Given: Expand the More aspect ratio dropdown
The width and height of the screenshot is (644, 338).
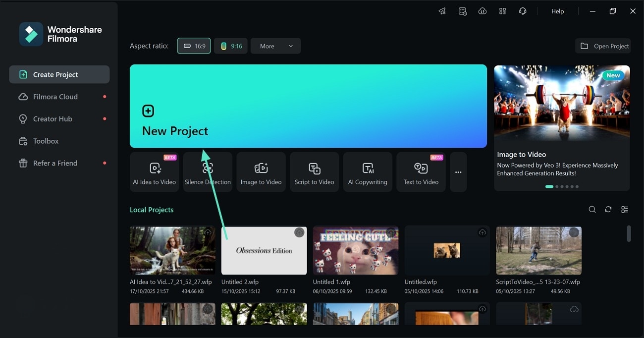Looking at the screenshot, I should 275,46.
